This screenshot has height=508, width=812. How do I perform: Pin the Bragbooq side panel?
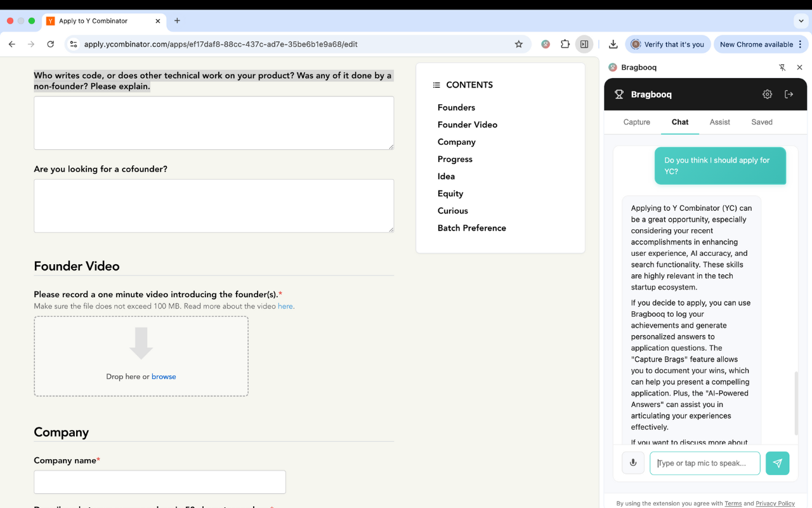[782, 67]
